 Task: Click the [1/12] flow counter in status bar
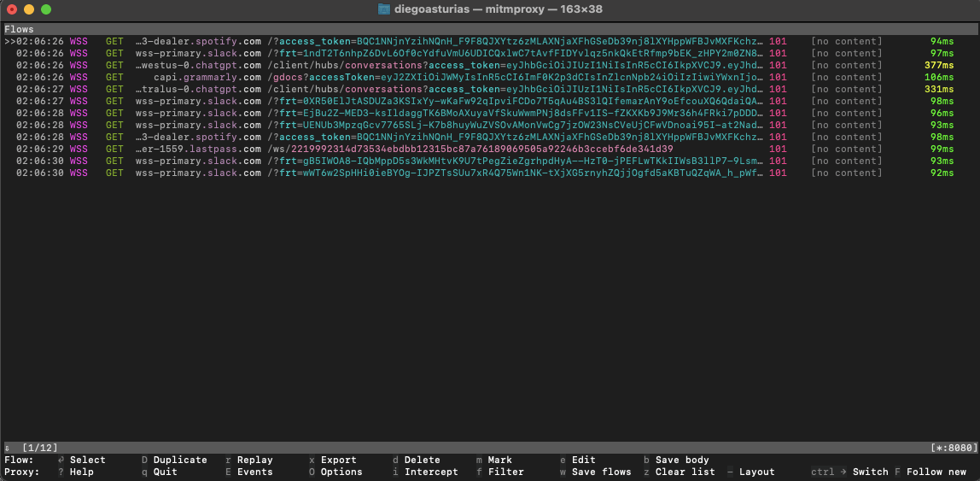(x=40, y=448)
